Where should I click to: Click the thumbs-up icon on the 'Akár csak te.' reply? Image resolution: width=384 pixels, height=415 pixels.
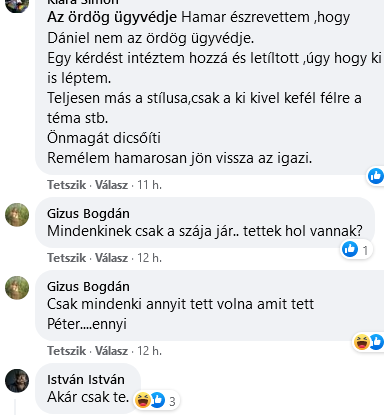(x=158, y=400)
